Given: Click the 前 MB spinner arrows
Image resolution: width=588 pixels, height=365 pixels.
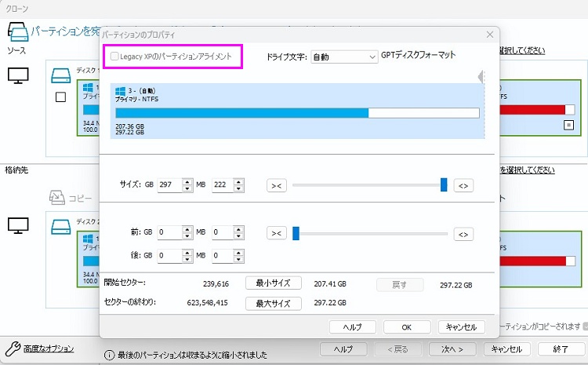Looking at the screenshot, I should (240, 233).
